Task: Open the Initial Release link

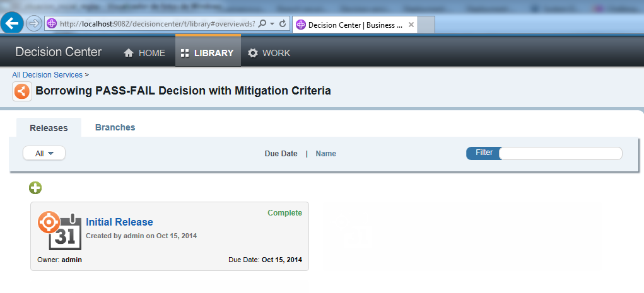Action: point(119,222)
